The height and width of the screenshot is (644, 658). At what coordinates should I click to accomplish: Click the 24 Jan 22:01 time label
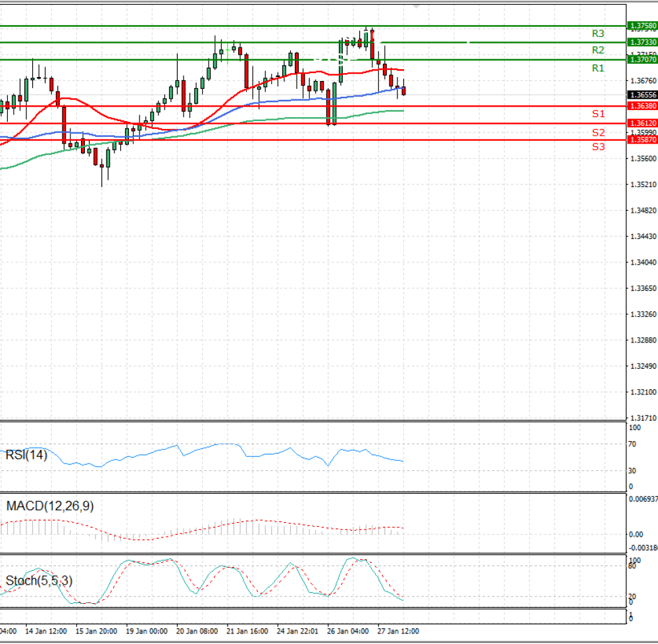point(297,631)
